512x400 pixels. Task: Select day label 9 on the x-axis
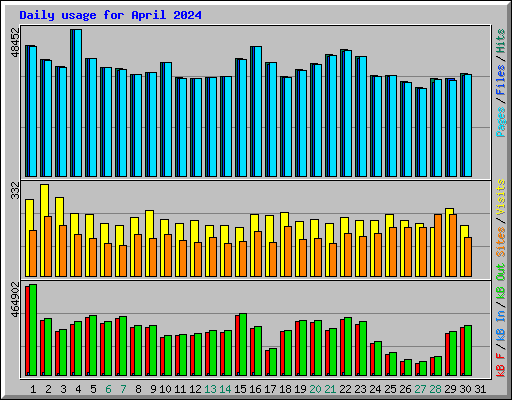(153, 389)
